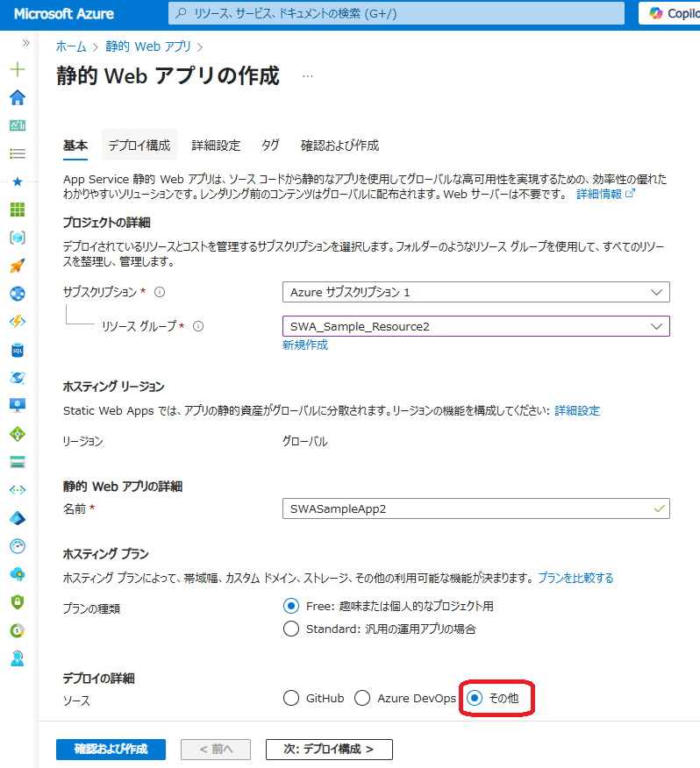
Task: Open All services list icon
Action: pos(18,153)
